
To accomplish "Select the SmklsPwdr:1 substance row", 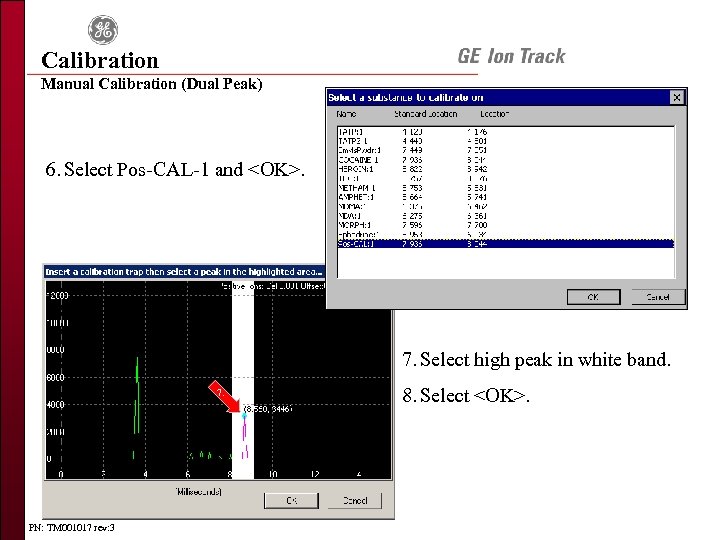I will tap(506, 150).
